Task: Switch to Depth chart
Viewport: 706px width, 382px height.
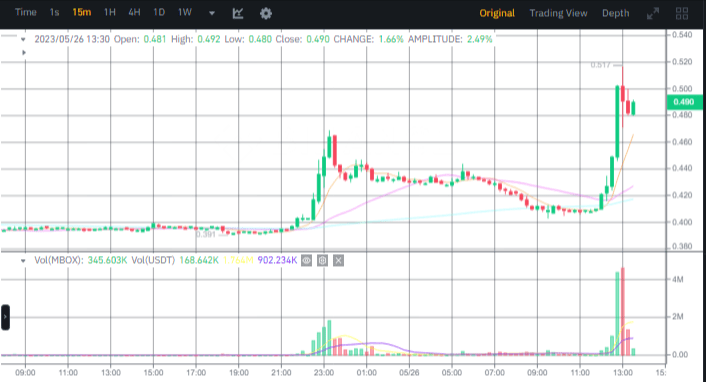Action: (x=615, y=14)
